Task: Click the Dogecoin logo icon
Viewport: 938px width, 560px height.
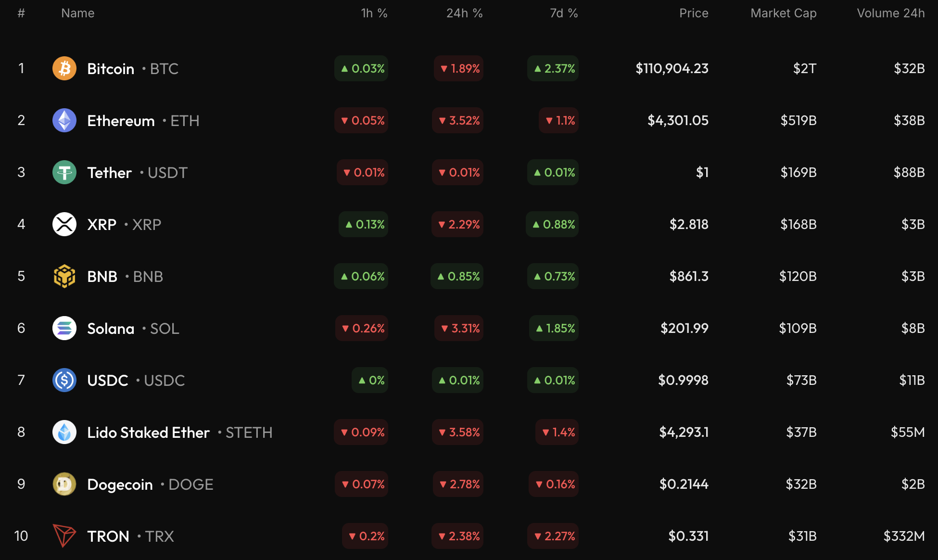Action: (x=64, y=484)
